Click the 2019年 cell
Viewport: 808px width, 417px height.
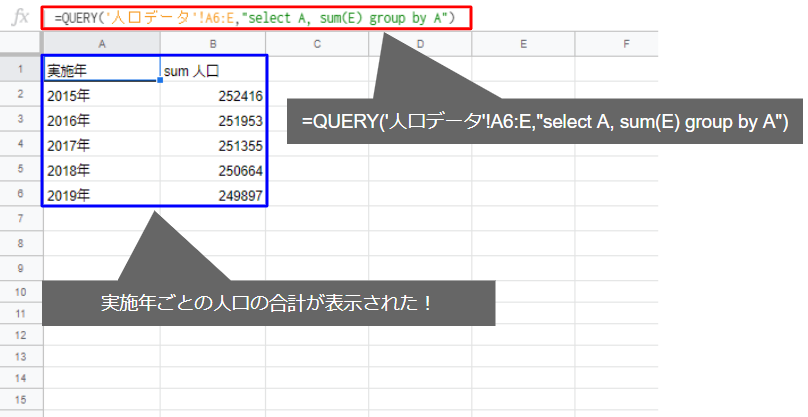pos(102,194)
